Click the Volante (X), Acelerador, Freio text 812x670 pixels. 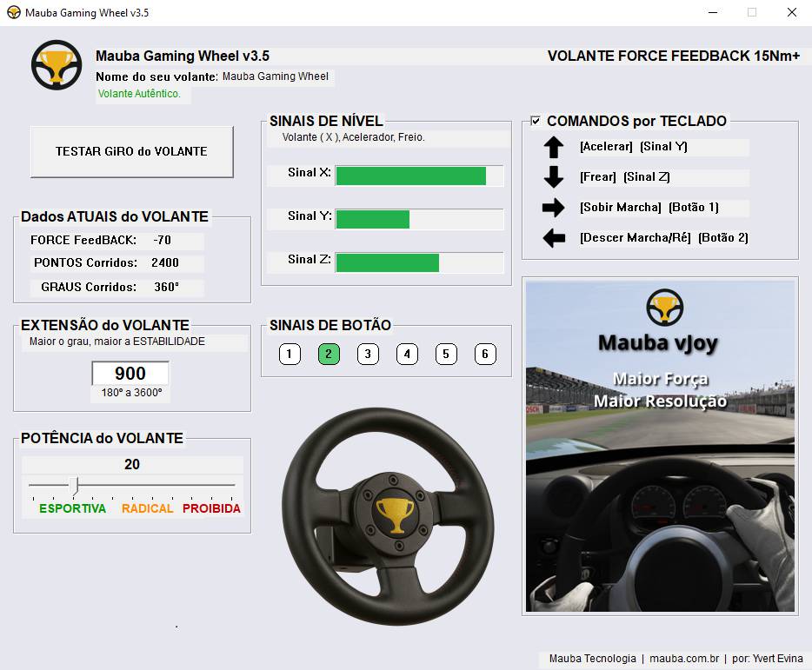[354, 137]
